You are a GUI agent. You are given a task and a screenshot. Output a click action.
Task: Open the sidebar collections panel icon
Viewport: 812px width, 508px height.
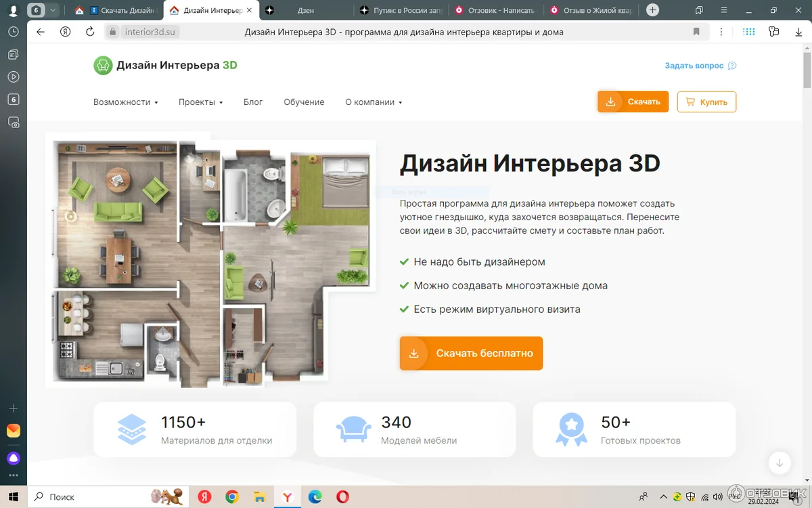click(13, 54)
